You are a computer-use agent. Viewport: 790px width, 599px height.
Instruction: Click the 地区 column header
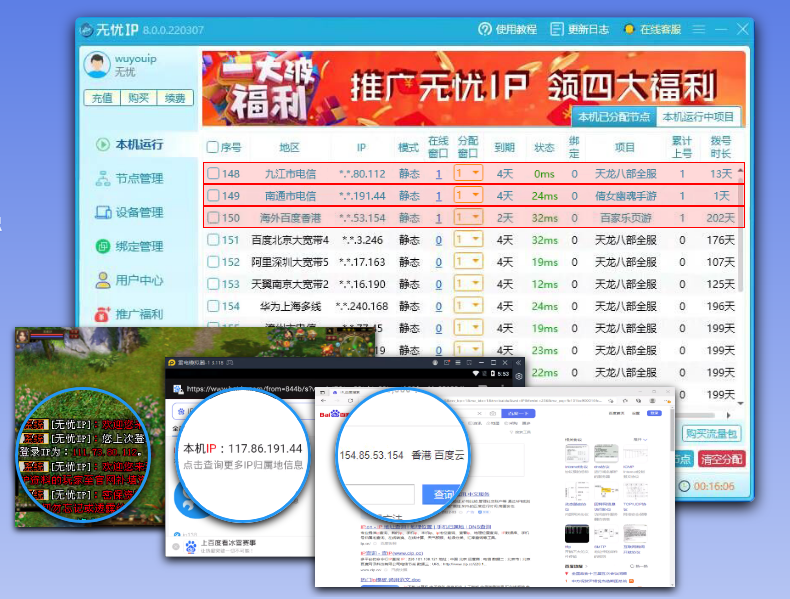290,148
